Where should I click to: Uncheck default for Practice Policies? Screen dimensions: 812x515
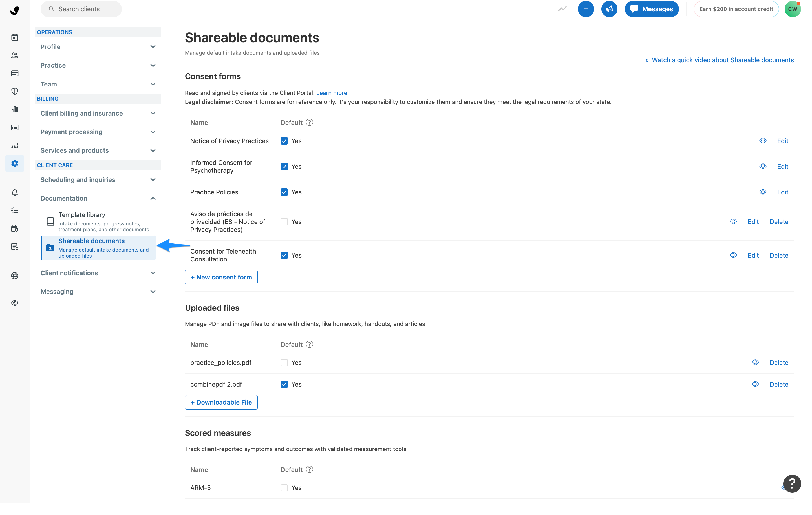click(x=284, y=192)
